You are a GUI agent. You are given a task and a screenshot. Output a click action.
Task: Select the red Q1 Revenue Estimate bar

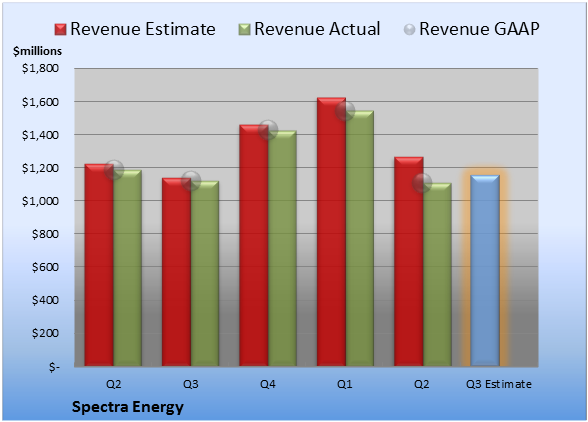click(331, 231)
